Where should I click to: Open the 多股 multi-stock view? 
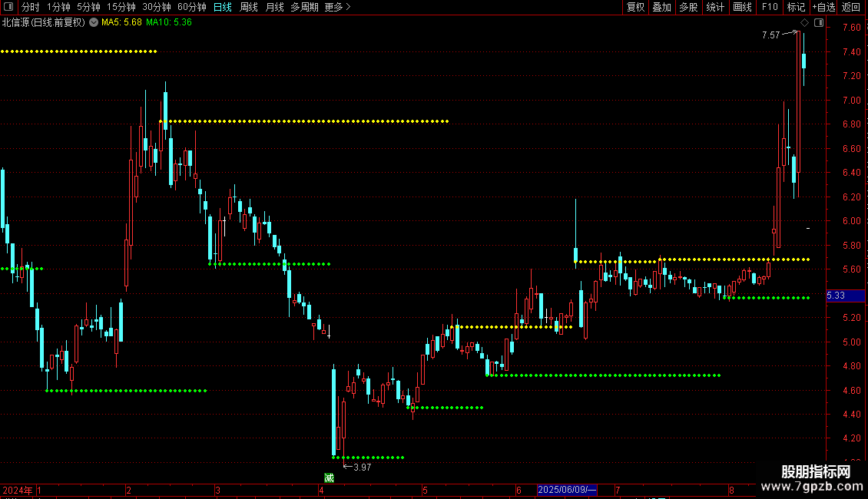point(688,7)
